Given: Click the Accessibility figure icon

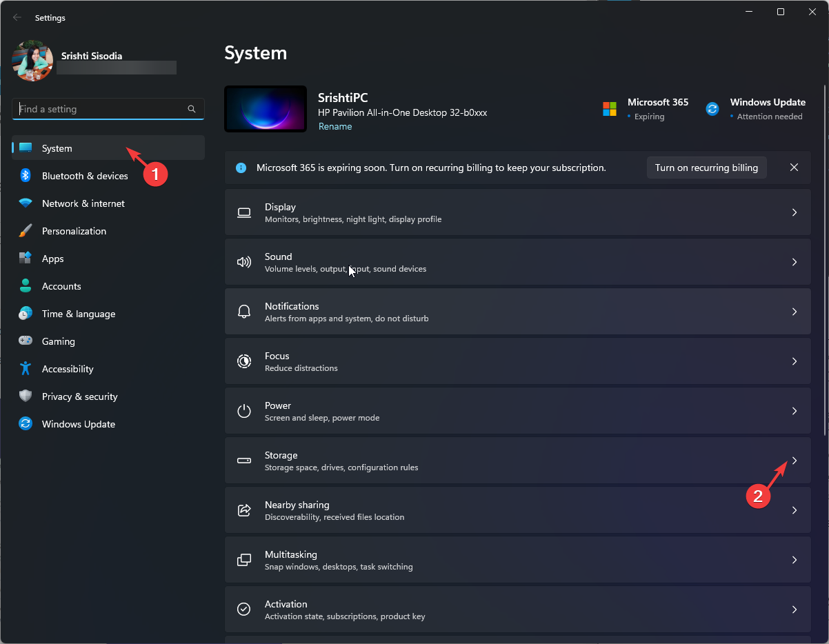Looking at the screenshot, I should 26,369.
